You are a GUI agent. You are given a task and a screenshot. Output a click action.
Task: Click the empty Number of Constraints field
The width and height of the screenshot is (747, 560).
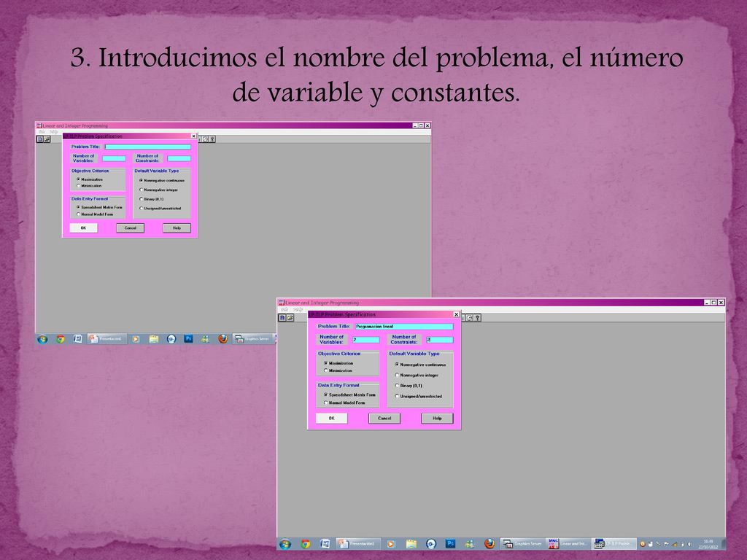(179, 158)
